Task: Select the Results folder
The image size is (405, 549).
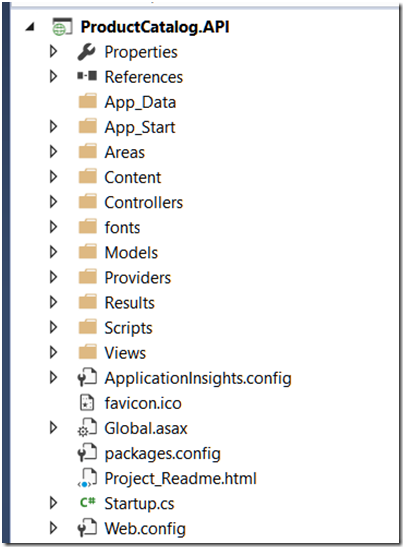Action: click(x=130, y=303)
